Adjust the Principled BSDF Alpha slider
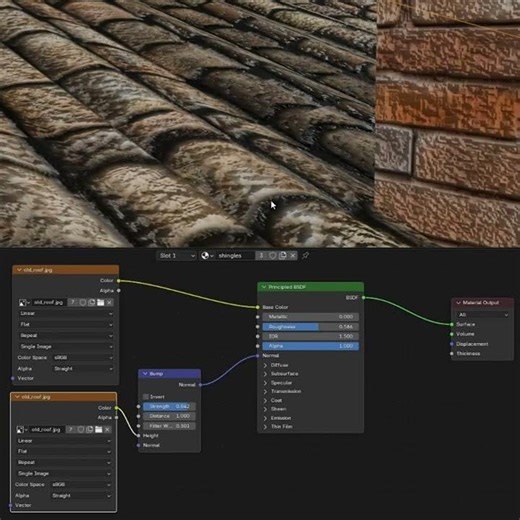Screen dimensions: 520x520 (x=311, y=346)
